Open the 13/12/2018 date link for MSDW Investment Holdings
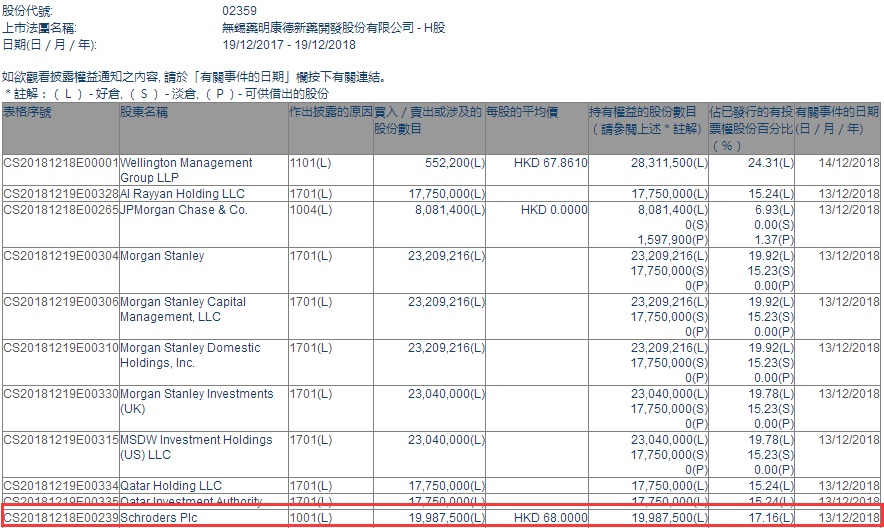884x528 pixels. click(x=848, y=440)
